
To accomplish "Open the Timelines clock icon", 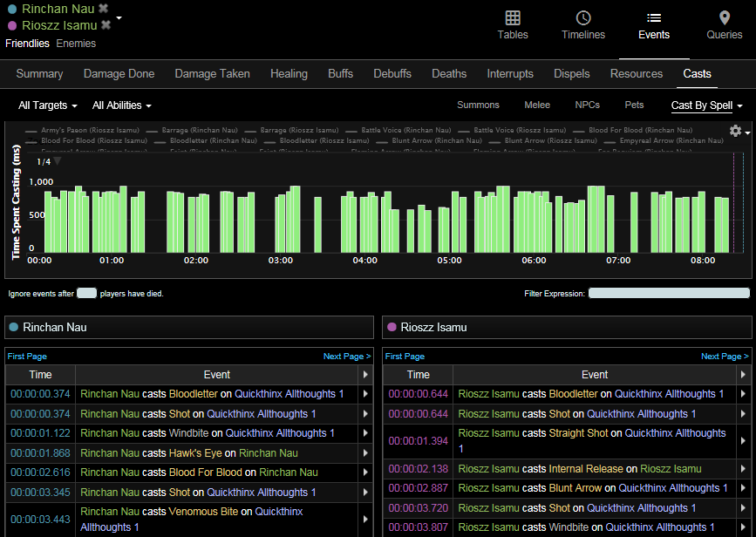I will click(x=583, y=18).
